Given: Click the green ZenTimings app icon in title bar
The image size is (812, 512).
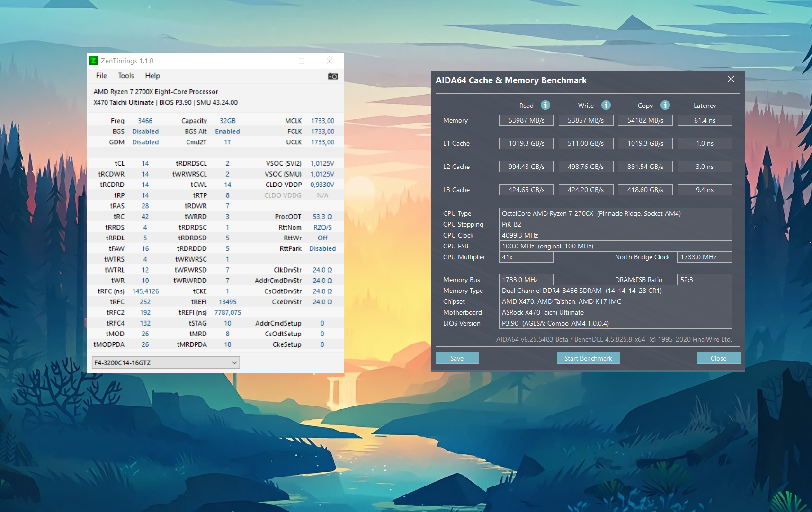Looking at the screenshot, I should coord(94,61).
